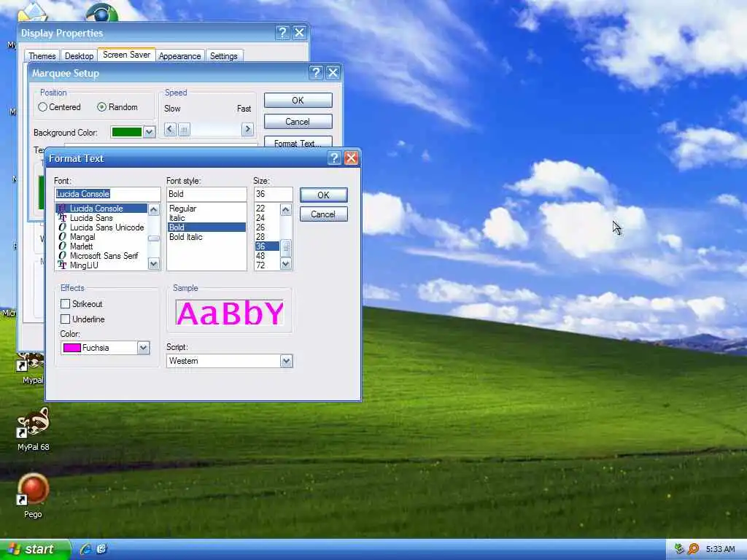
Task: Select the Random position radio button
Action: coord(101,107)
